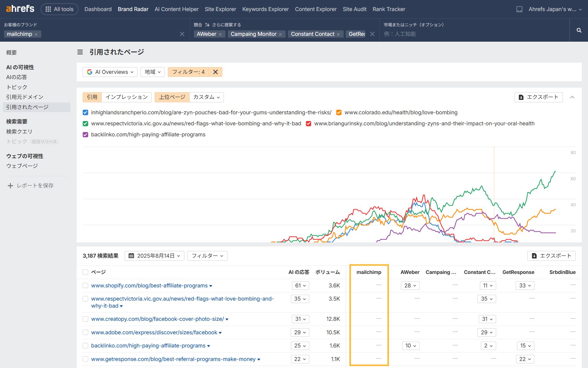Click the calendar icon in the date selector

[132, 256]
